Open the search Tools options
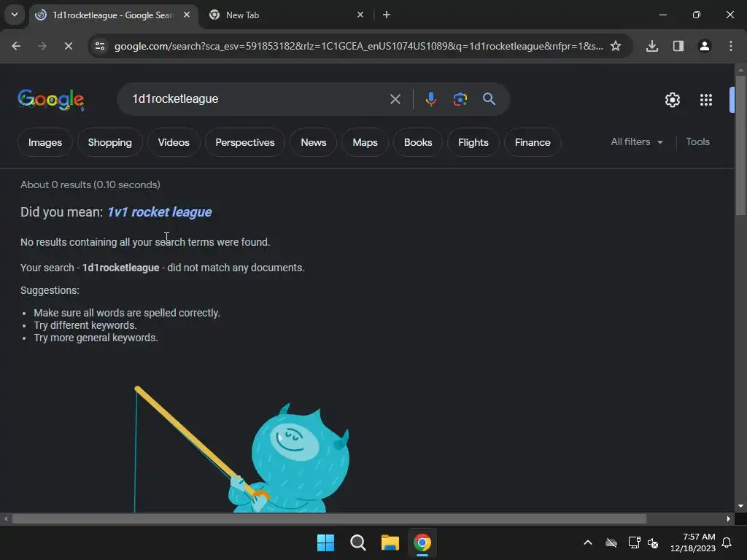This screenshot has width=747, height=560. [697, 142]
